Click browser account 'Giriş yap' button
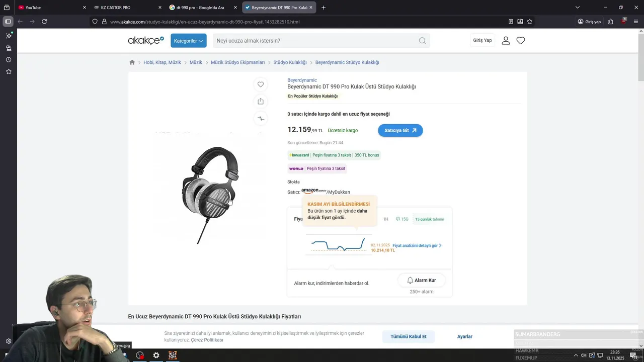This screenshot has width=644, height=362. tap(589, 22)
